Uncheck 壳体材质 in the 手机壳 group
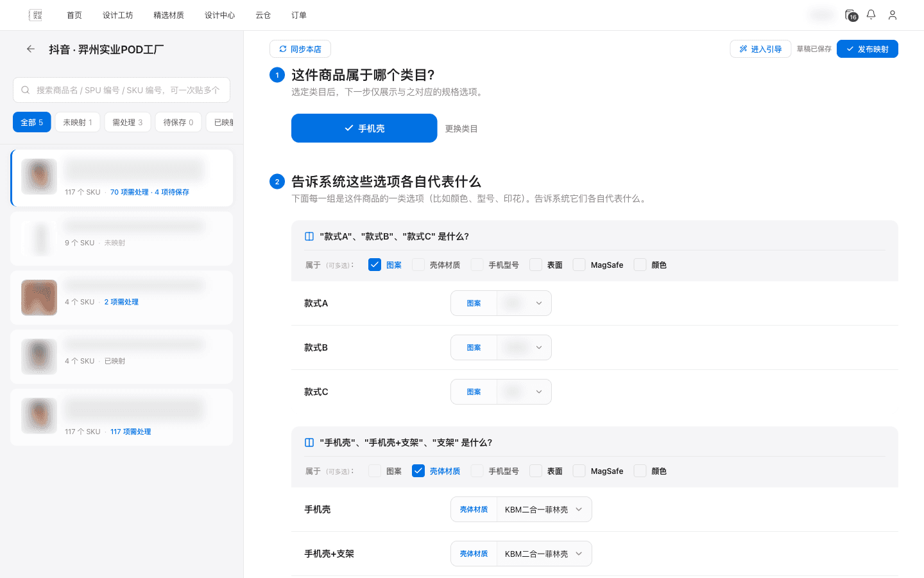Screen dimensions: 924x578 (x=418, y=471)
